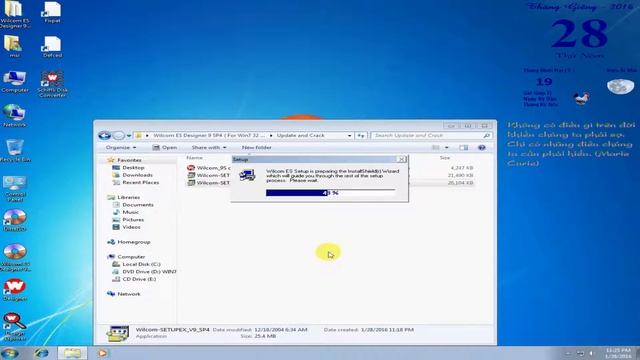This screenshot has height=360, width=640.
Task: Select Network in the Explorer navigation pane
Action: pos(129,294)
